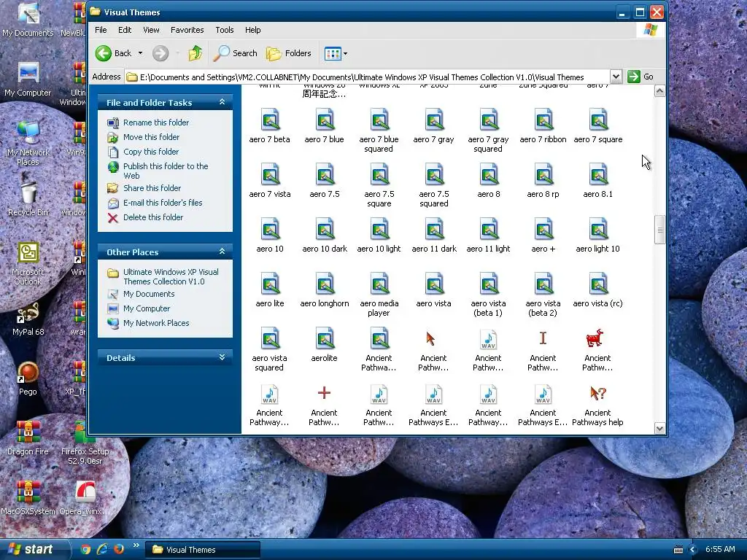
Task: Open the Tools menu
Action: pyautogui.click(x=225, y=30)
